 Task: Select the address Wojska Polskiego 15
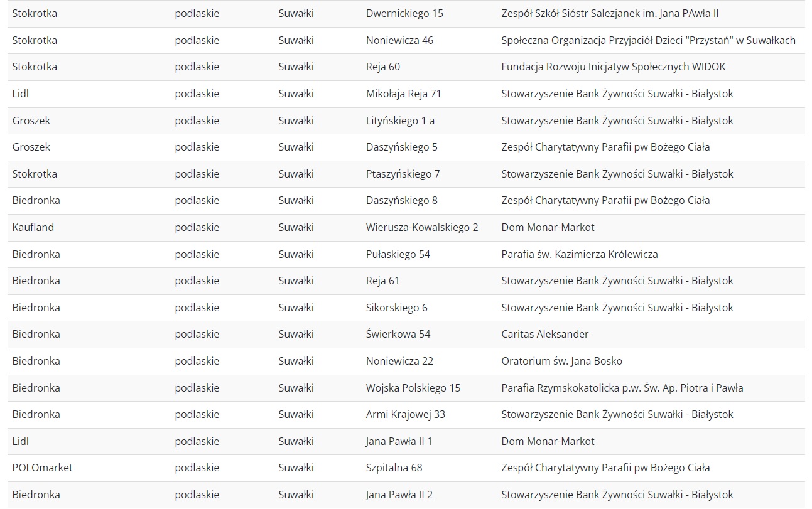tap(413, 388)
